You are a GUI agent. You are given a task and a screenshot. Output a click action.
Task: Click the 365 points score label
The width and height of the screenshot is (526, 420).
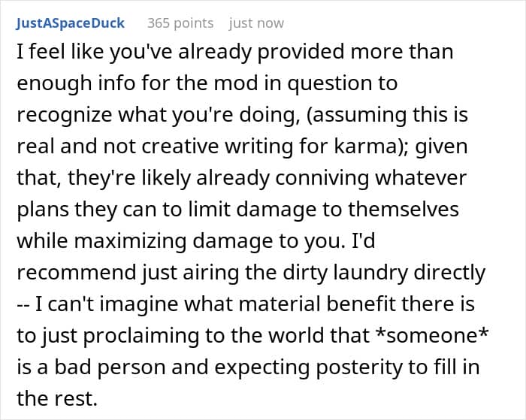pyautogui.click(x=180, y=23)
